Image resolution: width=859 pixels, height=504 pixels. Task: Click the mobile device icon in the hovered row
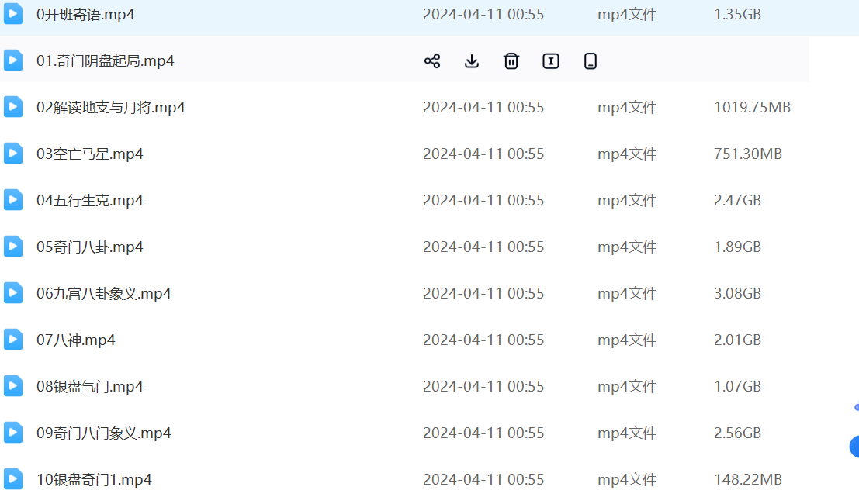coord(591,61)
